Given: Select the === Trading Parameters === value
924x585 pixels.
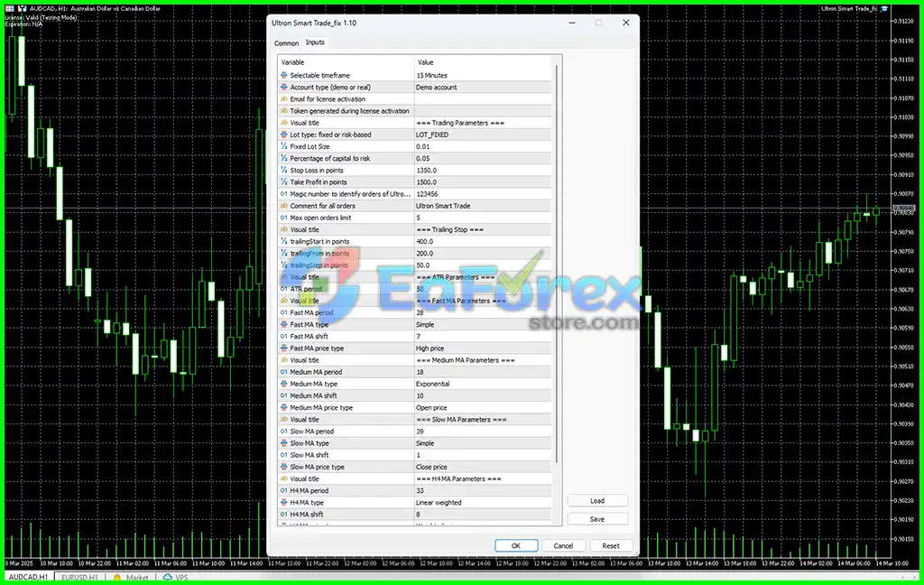Looking at the screenshot, I should click(x=460, y=123).
